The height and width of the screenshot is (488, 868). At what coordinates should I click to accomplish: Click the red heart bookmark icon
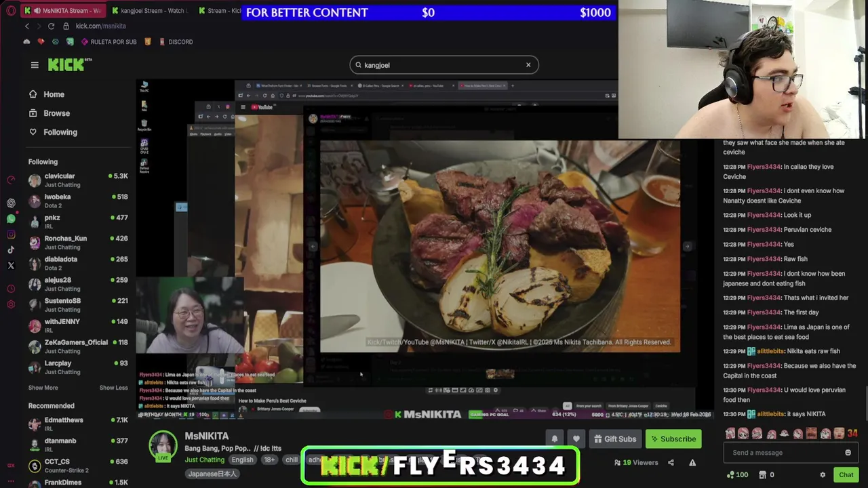click(x=41, y=42)
